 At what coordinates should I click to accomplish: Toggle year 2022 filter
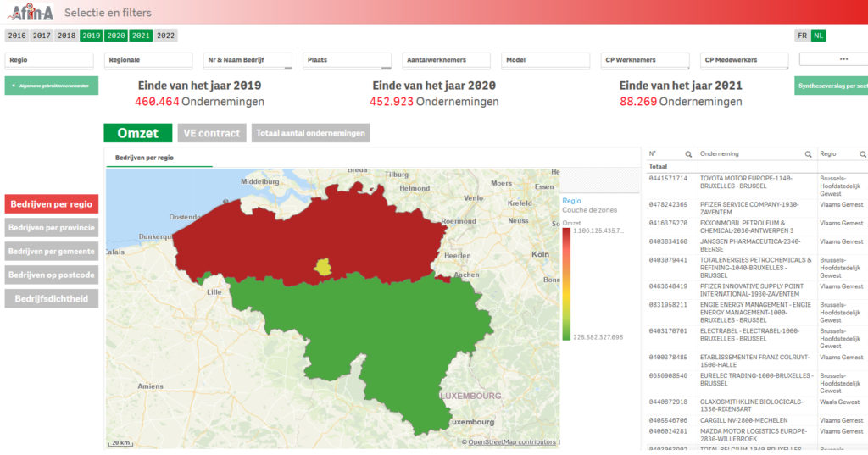165,36
